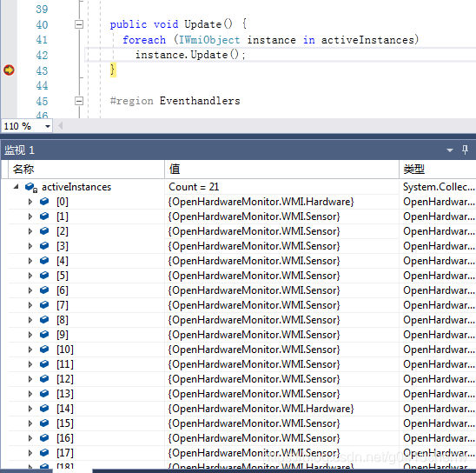Click the object icon of element [9]
Screen dimensions: 476x473
point(44,334)
